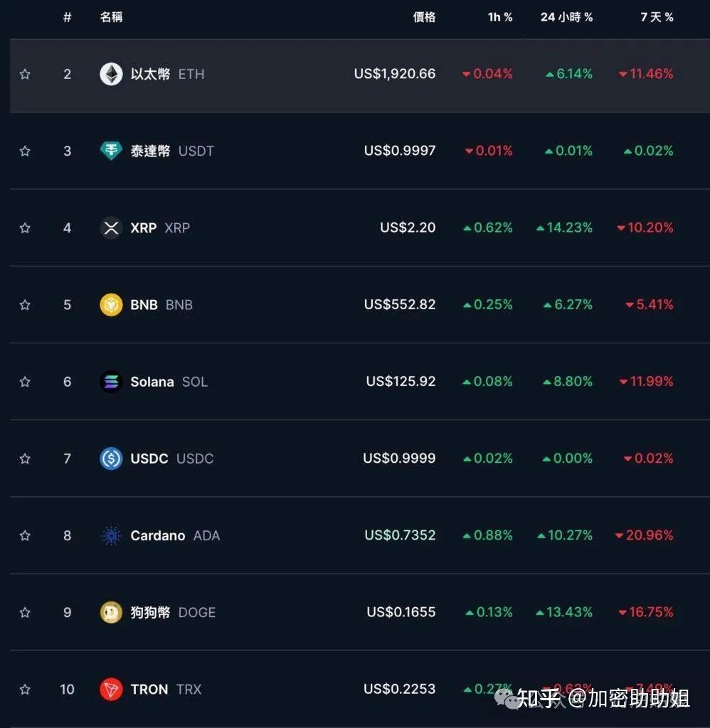710x728 pixels.
Task: Click the XRP coin logo icon
Action: point(111,228)
